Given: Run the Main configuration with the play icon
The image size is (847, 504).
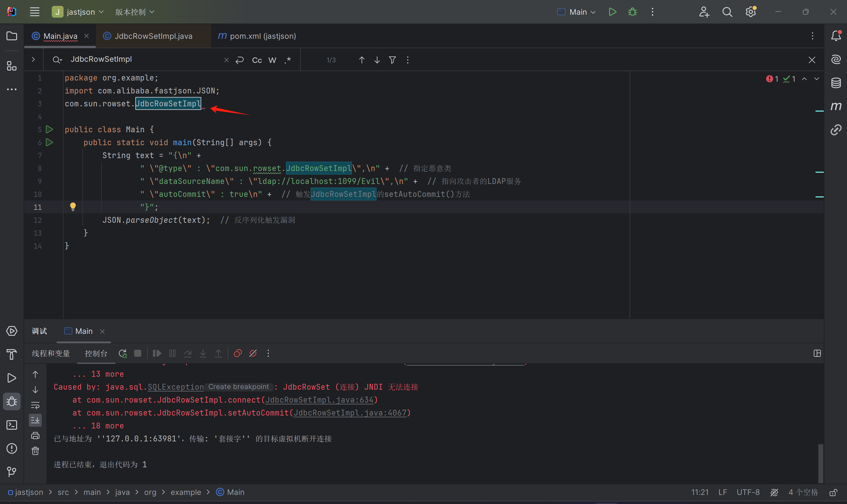Looking at the screenshot, I should 612,12.
